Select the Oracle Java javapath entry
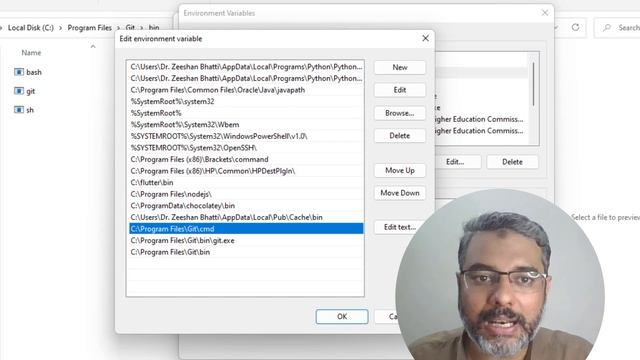This screenshot has height=360, width=640. tap(246, 90)
